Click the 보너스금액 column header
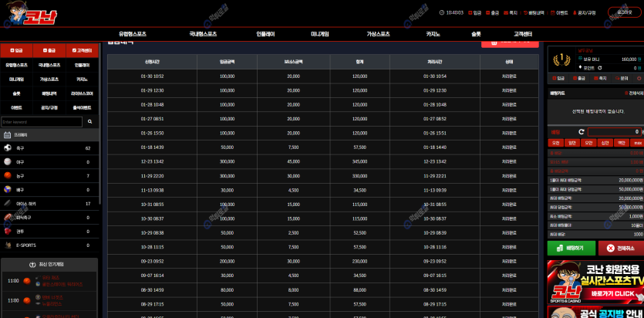This screenshot has width=644, height=318. click(293, 62)
